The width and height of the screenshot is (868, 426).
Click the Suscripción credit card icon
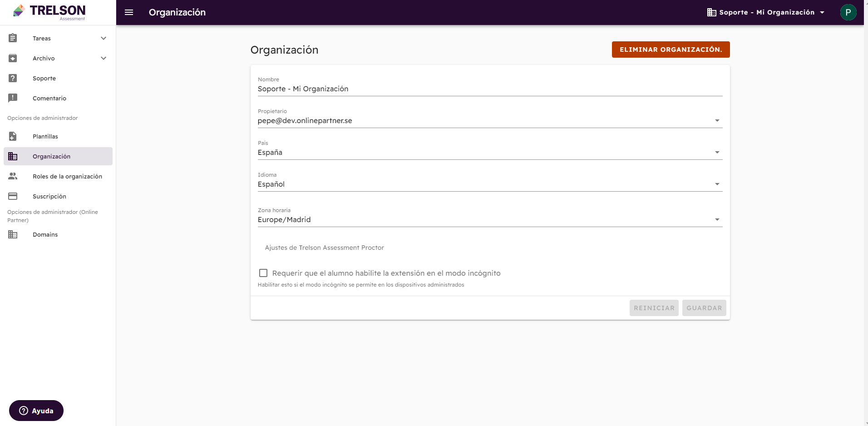coord(13,196)
